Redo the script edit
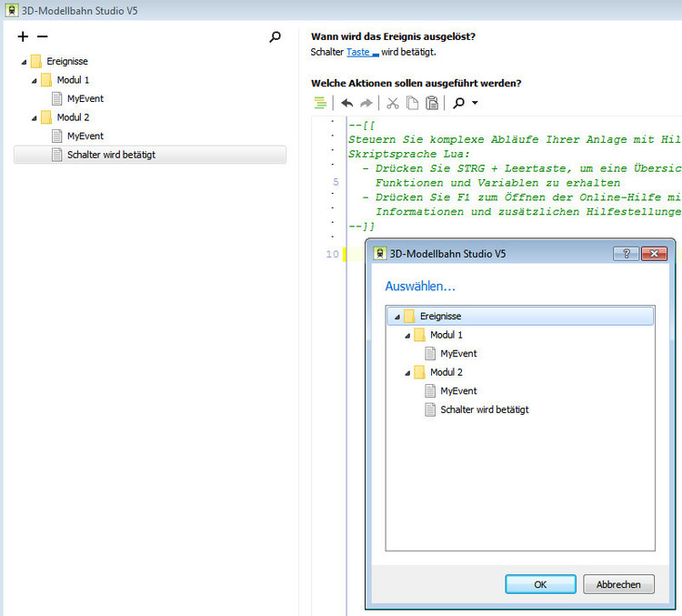The image size is (682, 616). point(366,103)
